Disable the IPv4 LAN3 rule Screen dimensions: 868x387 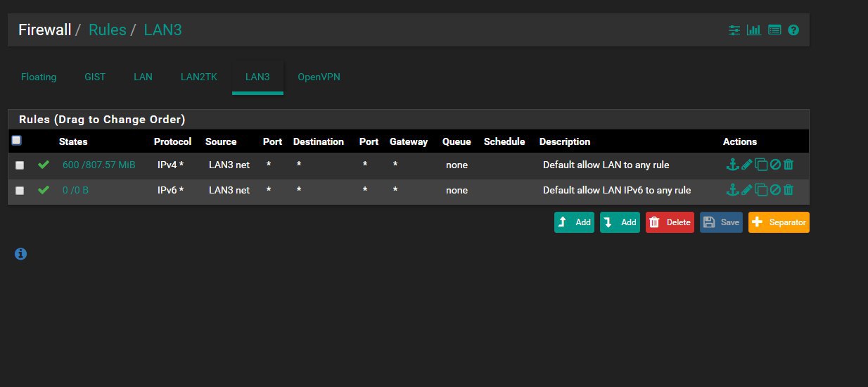pyautogui.click(x=775, y=165)
